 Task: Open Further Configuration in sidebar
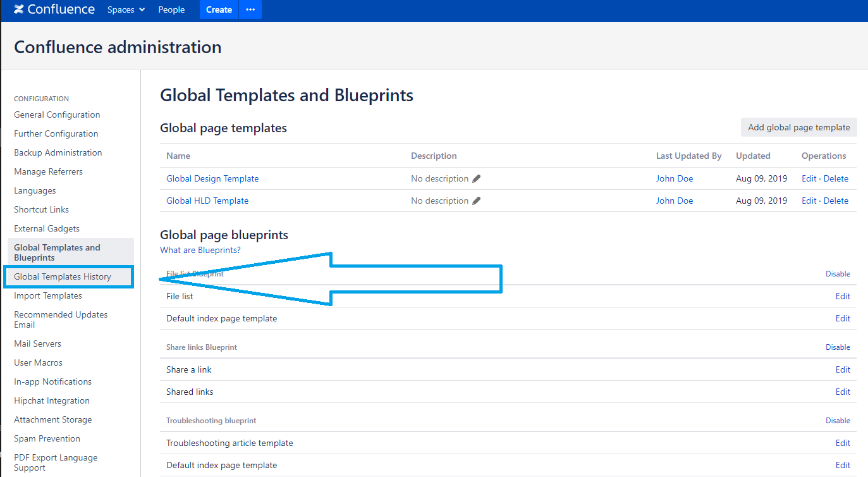coord(56,133)
